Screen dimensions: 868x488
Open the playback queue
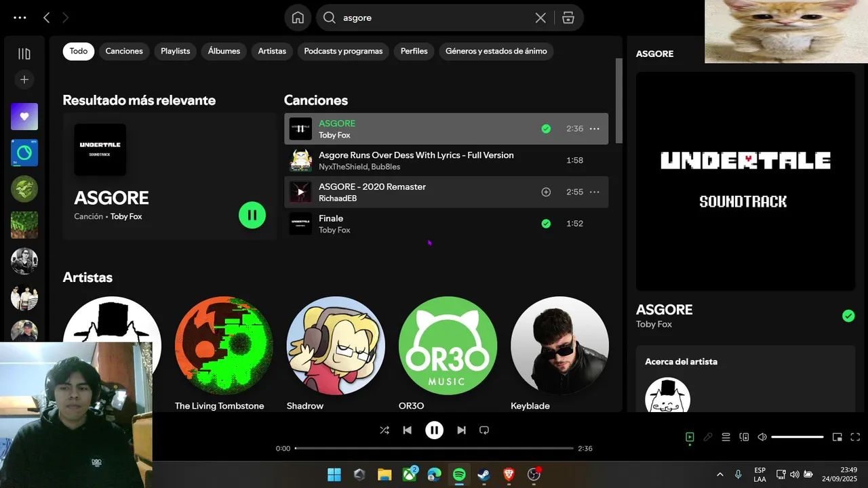point(726,437)
